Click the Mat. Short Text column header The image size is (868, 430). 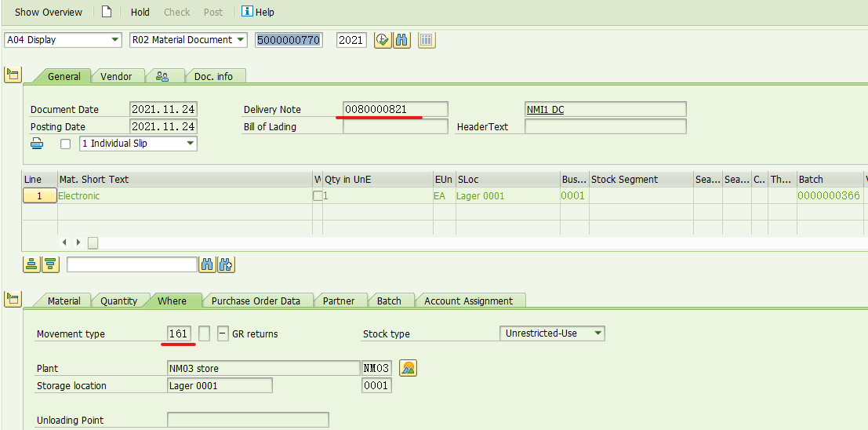(x=185, y=180)
